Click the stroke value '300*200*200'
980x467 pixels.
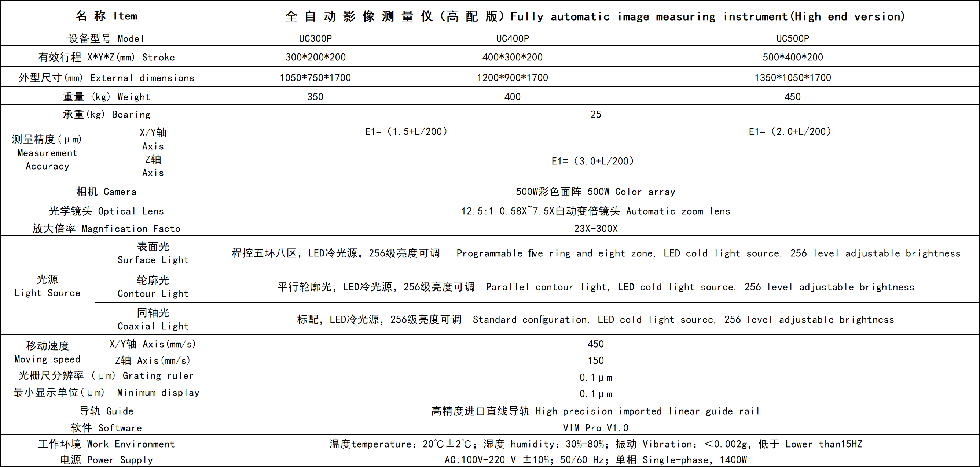coord(316,57)
